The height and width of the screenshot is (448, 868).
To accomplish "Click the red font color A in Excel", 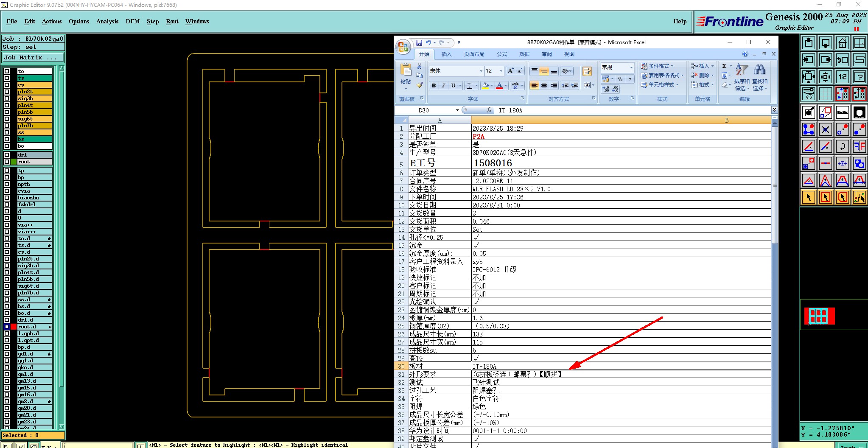I will coord(499,86).
